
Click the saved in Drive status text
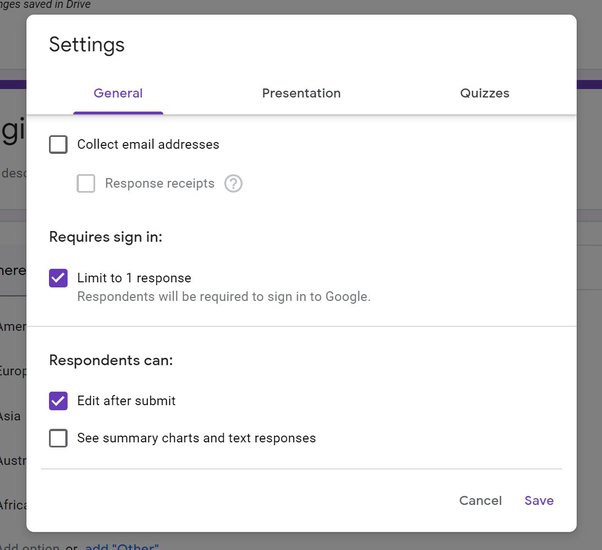[50, 5]
